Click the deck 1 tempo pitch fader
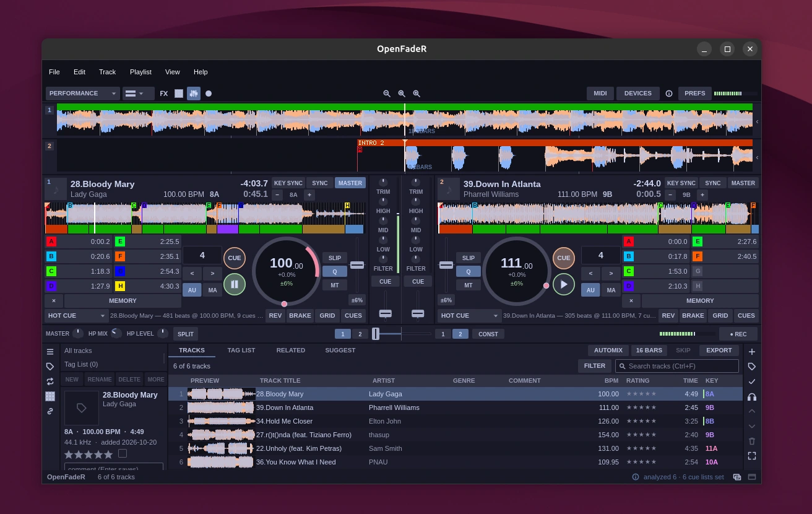The height and width of the screenshot is (514, 812). pos(357,265)
